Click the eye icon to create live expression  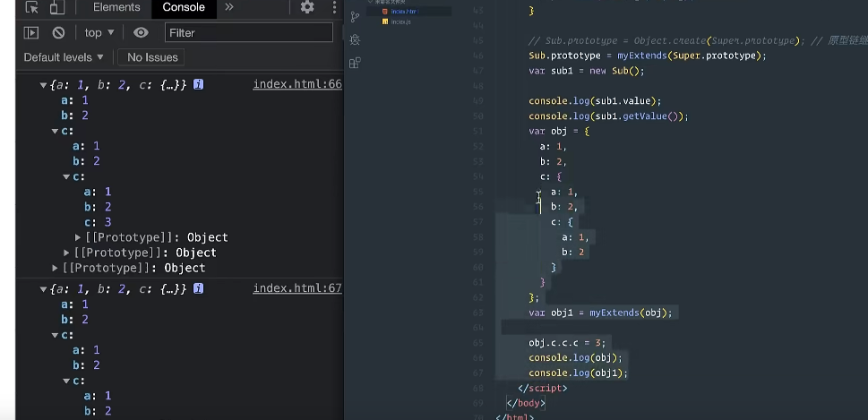click(x=141, y=32)
